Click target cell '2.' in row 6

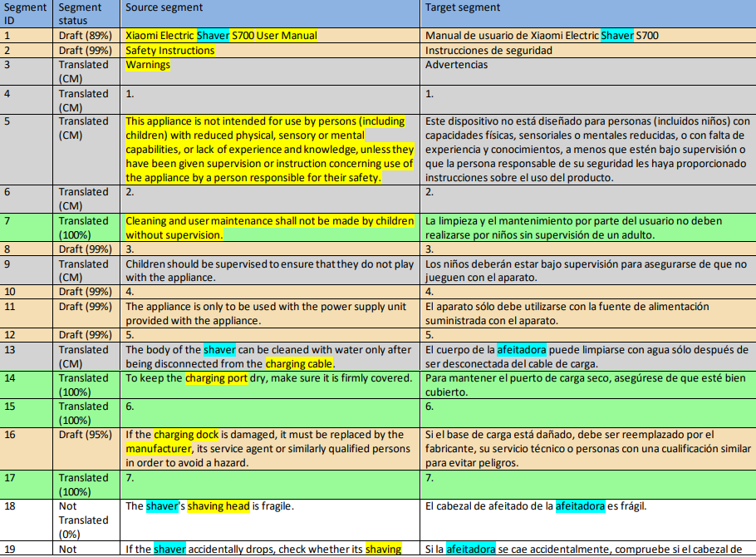point(588,199)
